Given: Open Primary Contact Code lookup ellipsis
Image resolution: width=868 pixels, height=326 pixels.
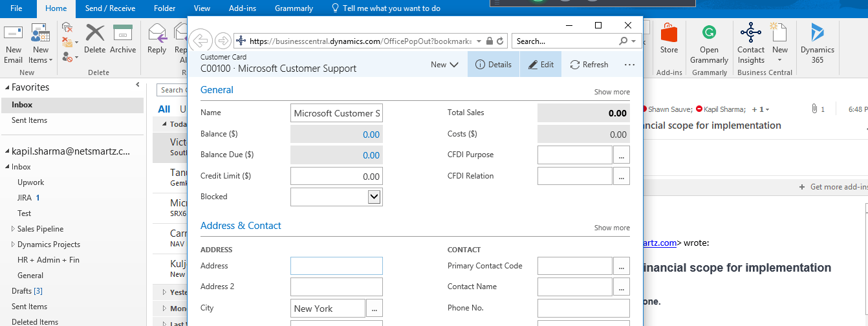Looking at the screenshot, I should 622,266.
